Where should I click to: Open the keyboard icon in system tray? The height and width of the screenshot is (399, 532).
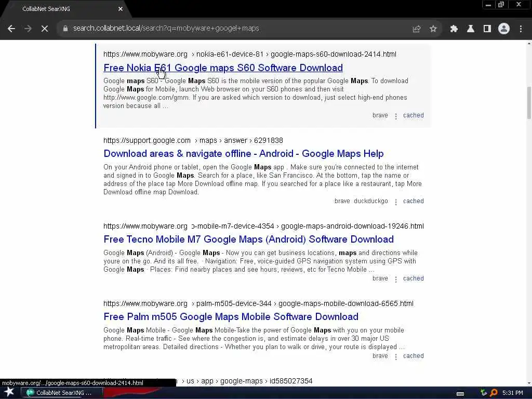[x=460, y=394]
